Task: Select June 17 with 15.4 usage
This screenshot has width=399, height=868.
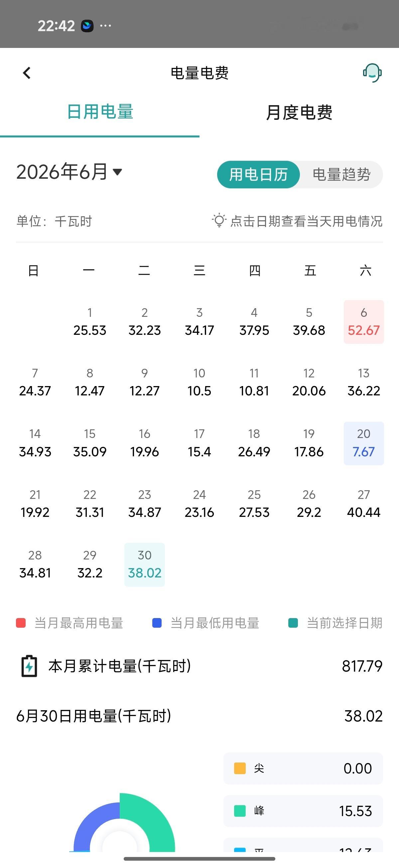Action: click(x=199, y=443)
